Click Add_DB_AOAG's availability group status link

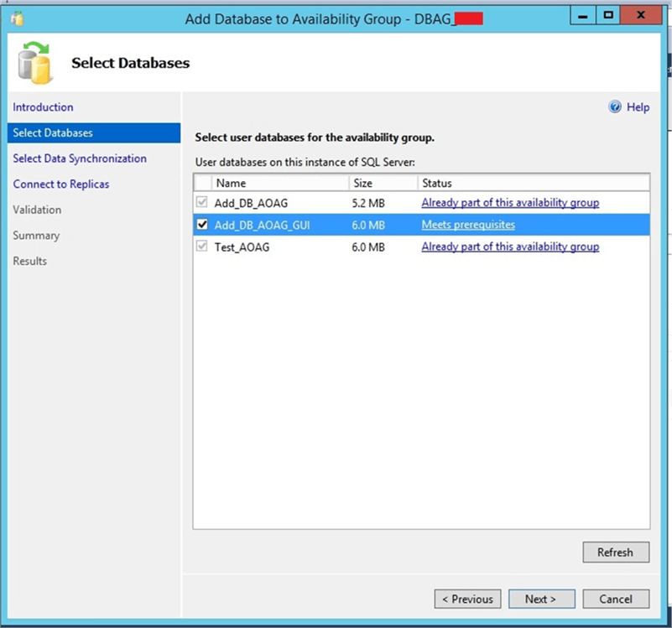click(x=510, y=203)
